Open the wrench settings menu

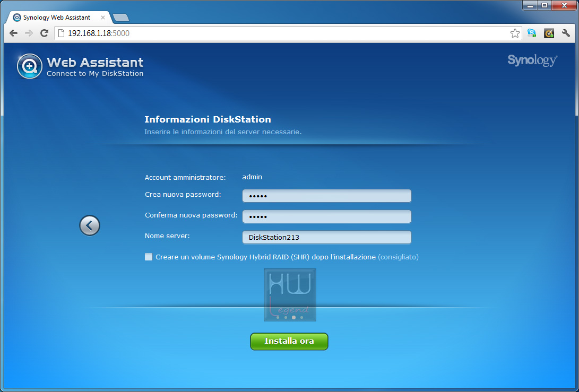point(566,33)
